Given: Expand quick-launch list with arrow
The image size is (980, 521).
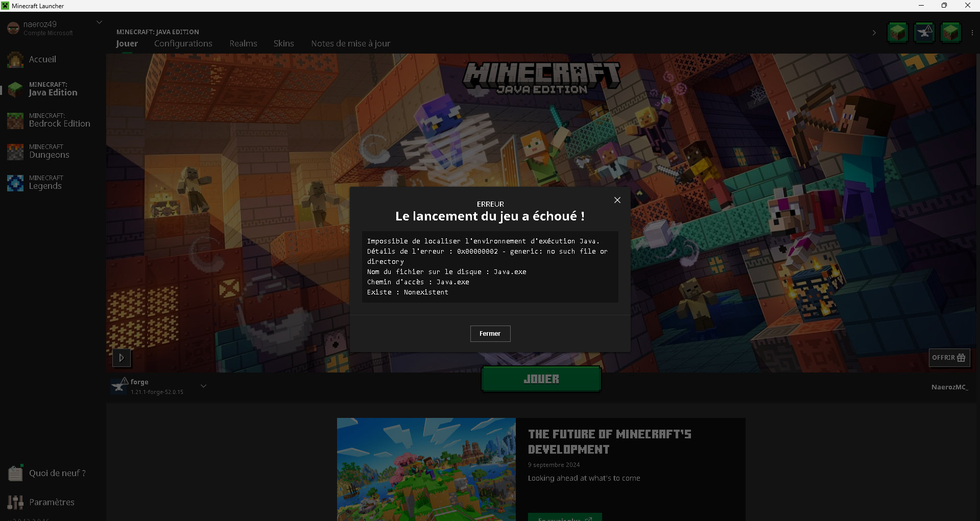Looking at the screenshot, I should click(874, 33).
